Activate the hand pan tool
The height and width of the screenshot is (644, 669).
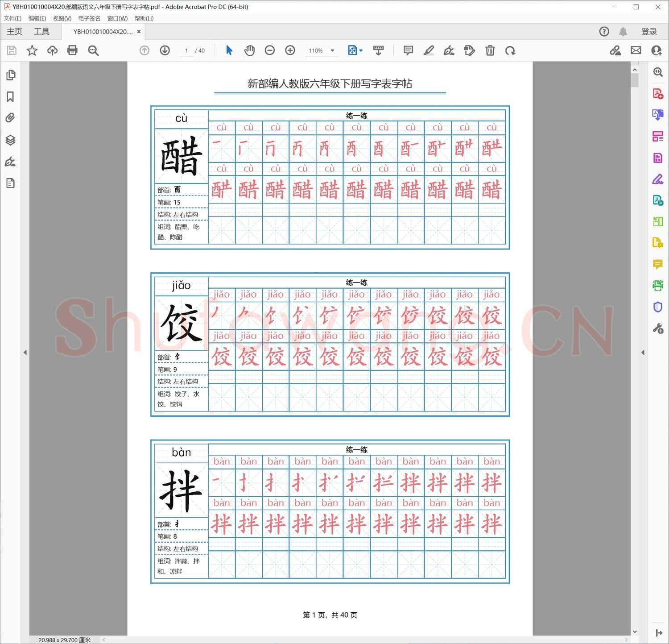249,50
